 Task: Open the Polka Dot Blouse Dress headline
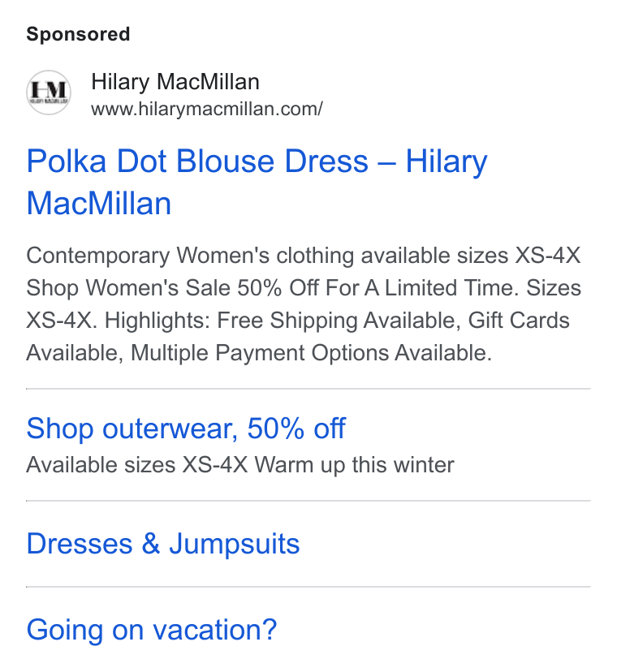pos(257,182)
